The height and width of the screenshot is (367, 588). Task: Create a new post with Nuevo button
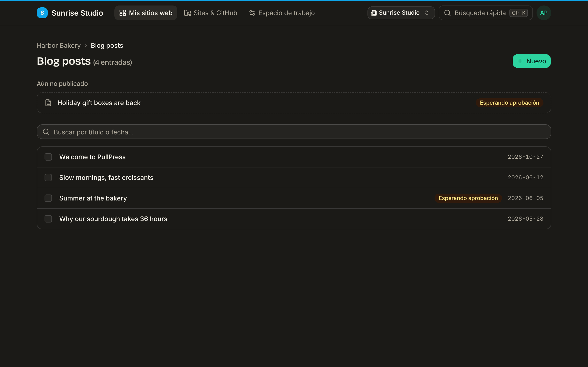point(532,61)
